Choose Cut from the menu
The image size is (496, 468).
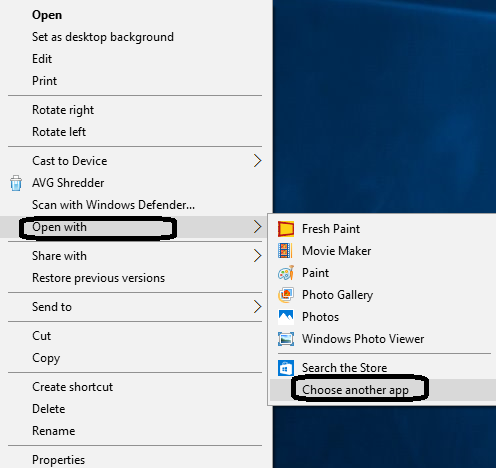[42, 336]
